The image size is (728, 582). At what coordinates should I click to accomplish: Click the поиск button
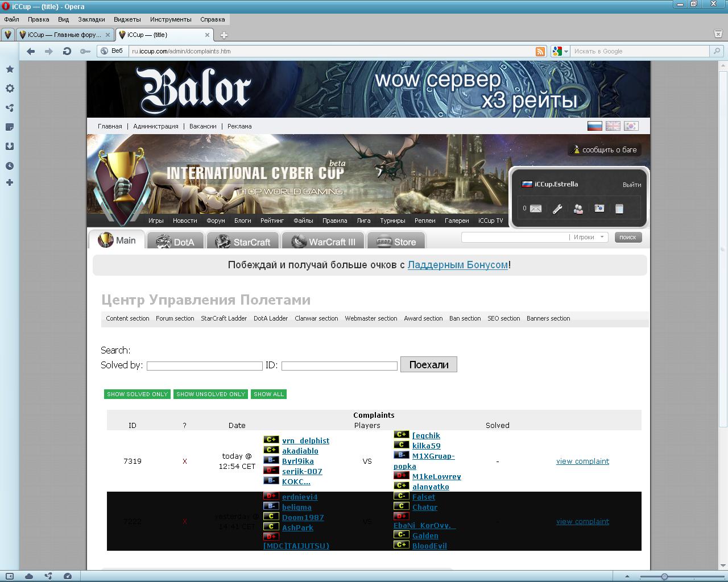(628, 237)
